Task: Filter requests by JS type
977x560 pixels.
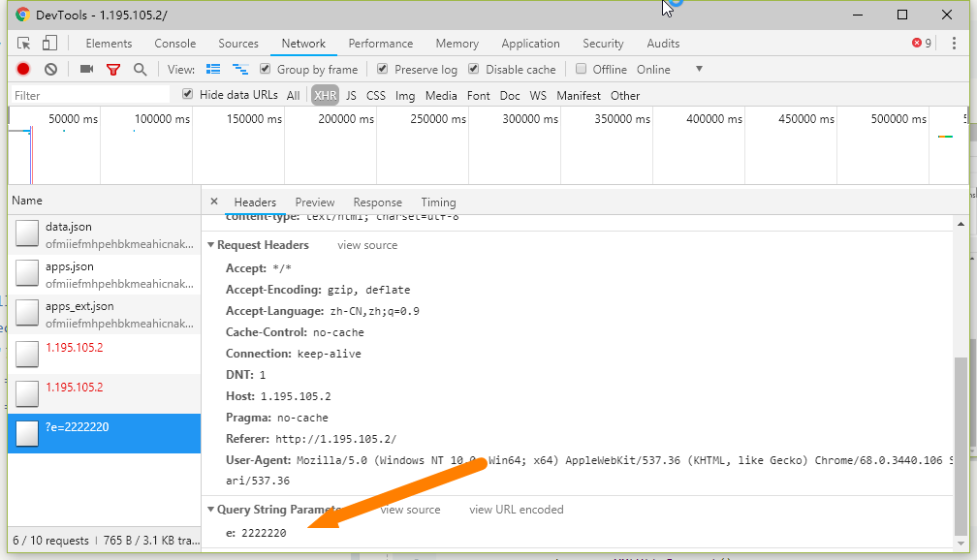Action: click(351, 95)
